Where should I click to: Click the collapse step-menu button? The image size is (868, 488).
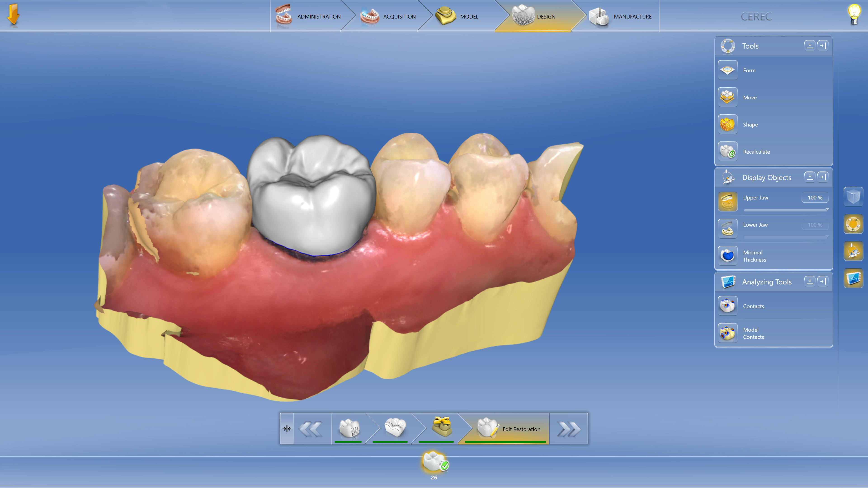click(x=287, y=429)
